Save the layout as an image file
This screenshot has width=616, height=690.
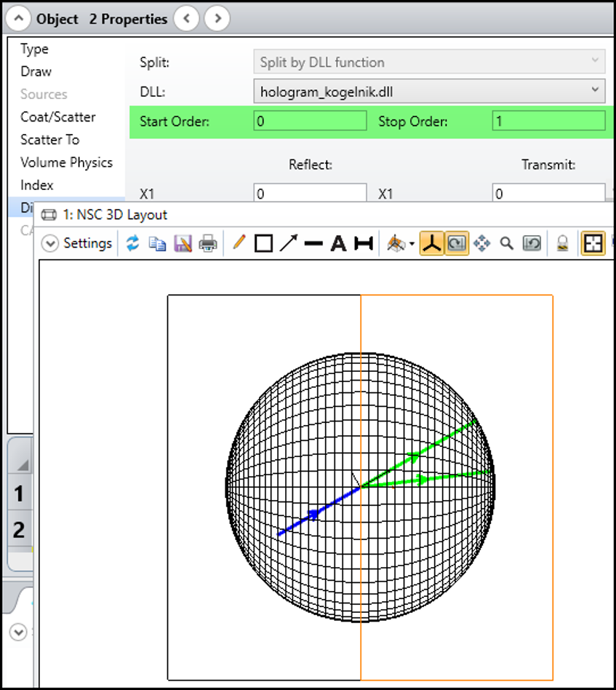pos(183,243)
